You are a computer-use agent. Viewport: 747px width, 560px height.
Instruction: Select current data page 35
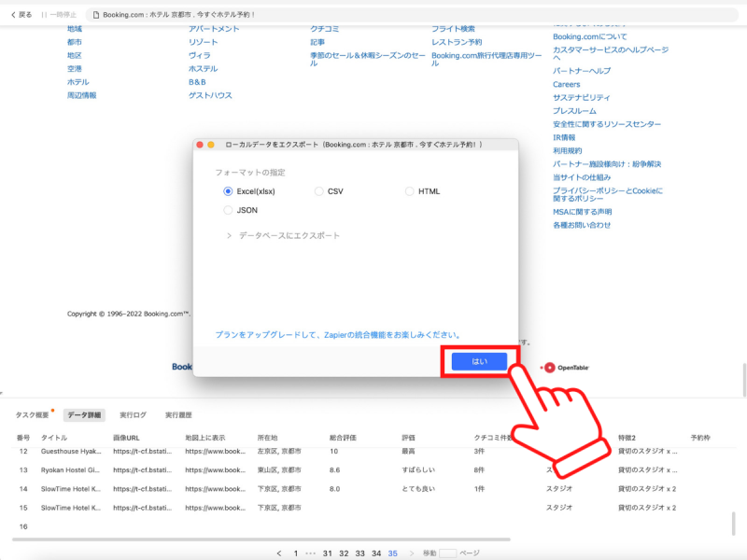click(392, 553)
